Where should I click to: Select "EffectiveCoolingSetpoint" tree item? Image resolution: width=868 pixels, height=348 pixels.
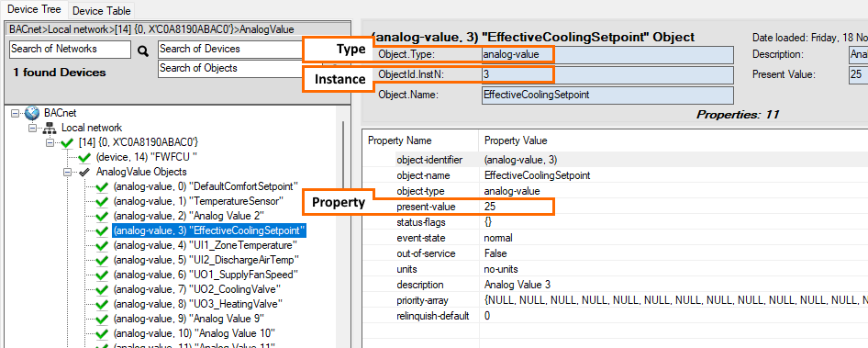pos(209,230)
